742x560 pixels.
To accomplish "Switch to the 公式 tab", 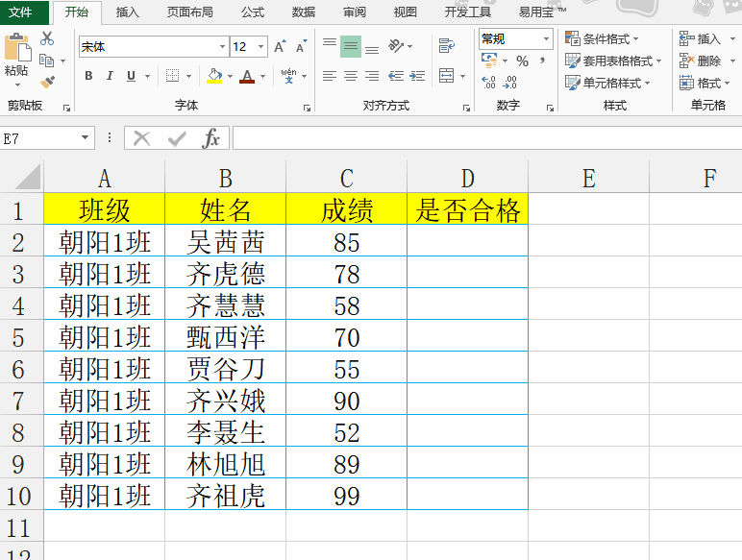I will (252, 12).
